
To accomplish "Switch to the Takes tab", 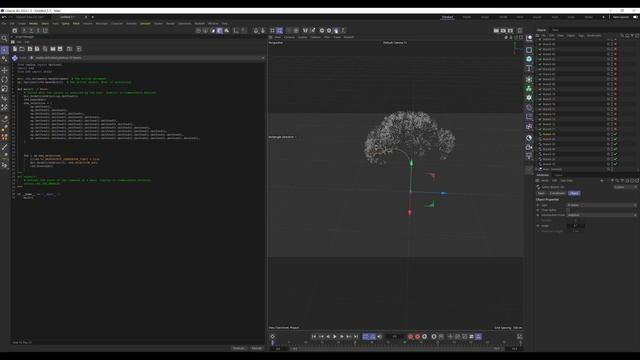I will pyautogui.click(x=556, y=30).
